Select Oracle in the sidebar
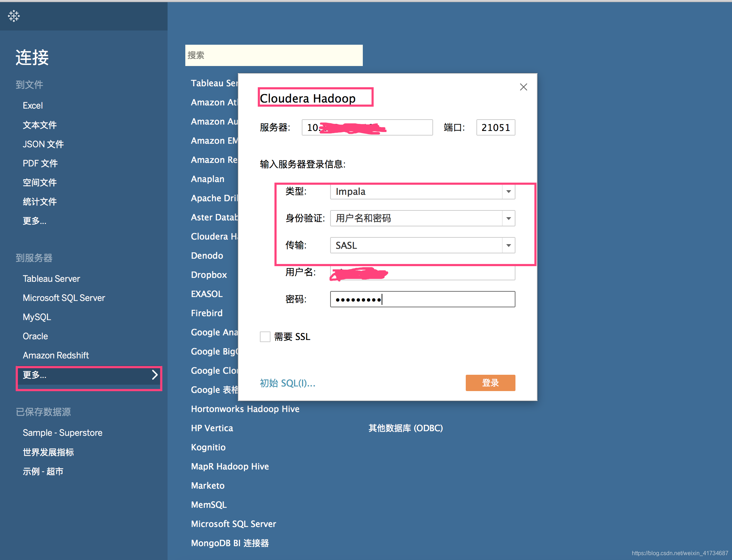 [35, 336]
